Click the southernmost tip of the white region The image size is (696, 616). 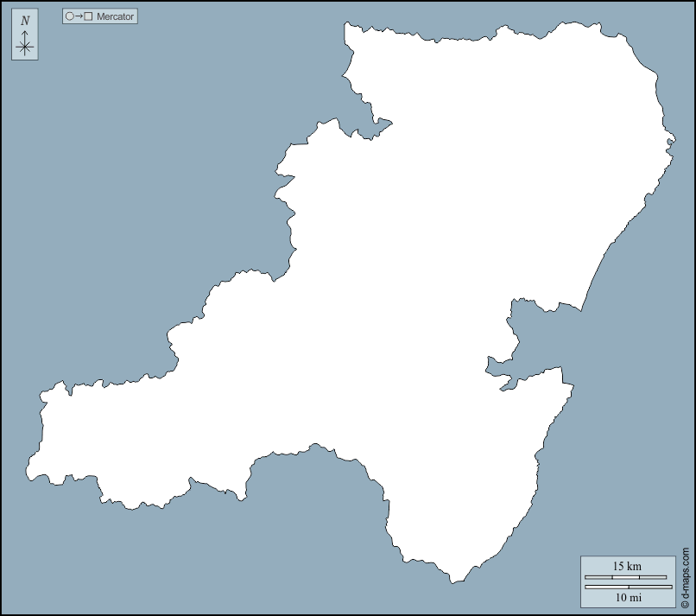click(452, 581)
